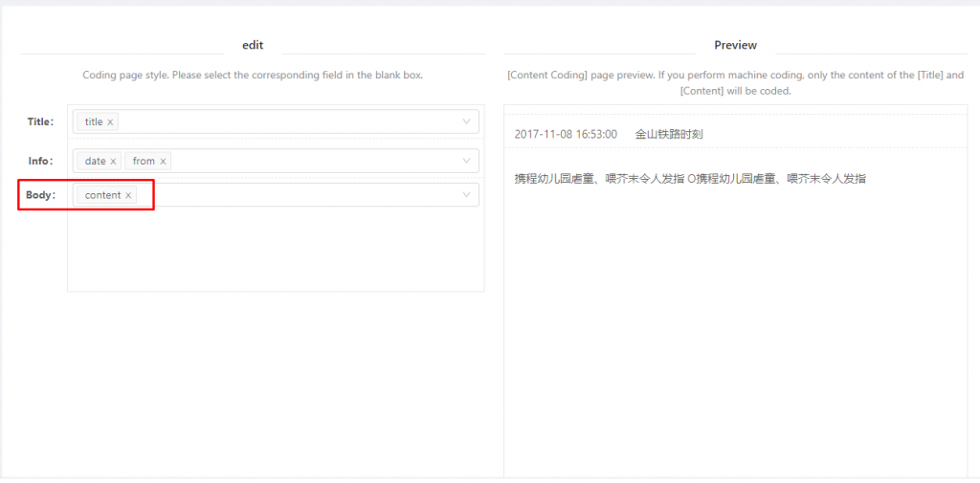The width and height of the screenshot is (980, 483).
Task: Click the preview body text paragraph
Action: coord(689,179)
